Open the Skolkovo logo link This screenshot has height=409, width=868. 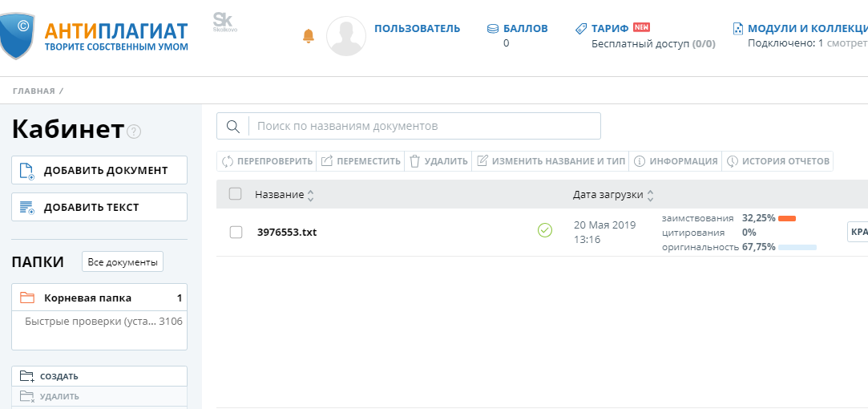[x=224, y=22]
